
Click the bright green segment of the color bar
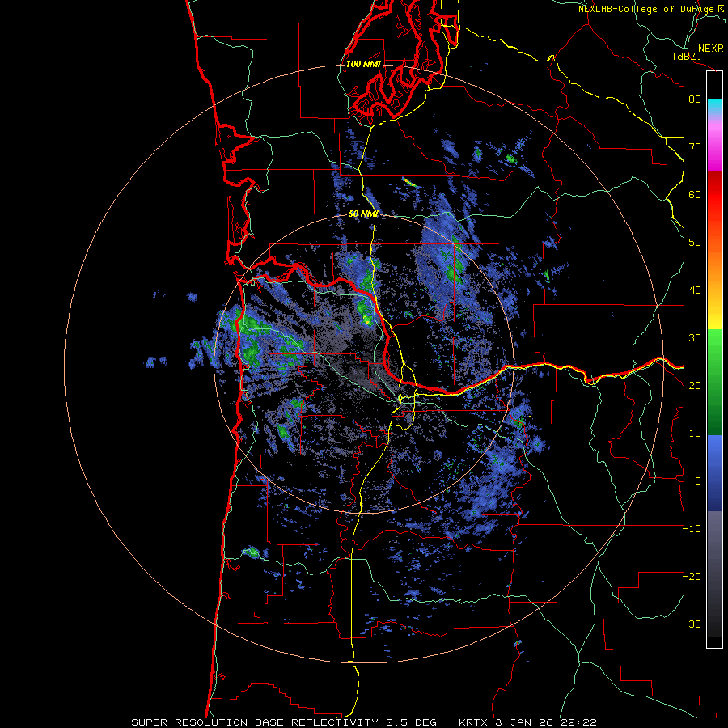(714, 348)
